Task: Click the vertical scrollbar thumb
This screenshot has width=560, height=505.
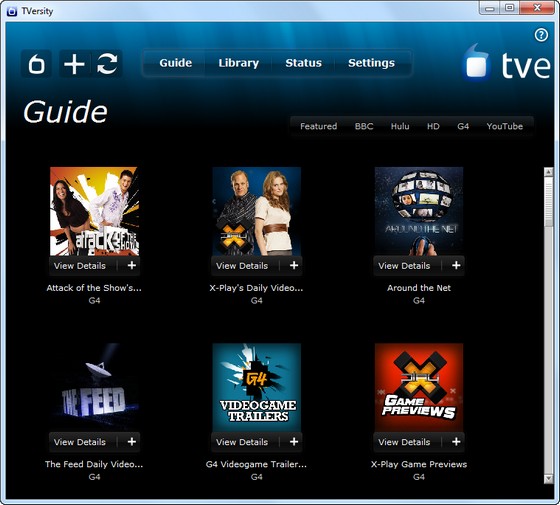Action: tap(549, 202)
